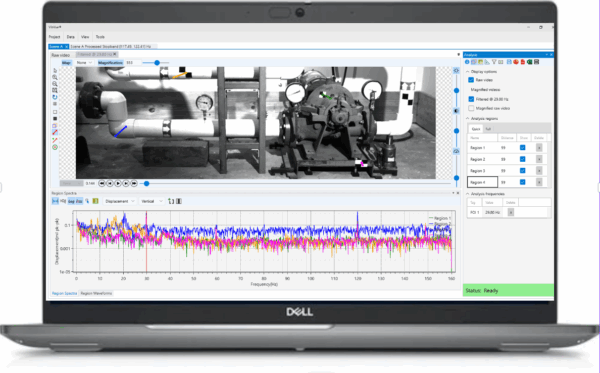
Task: Click the green circular target tool
Action: [x=55, y=147]
